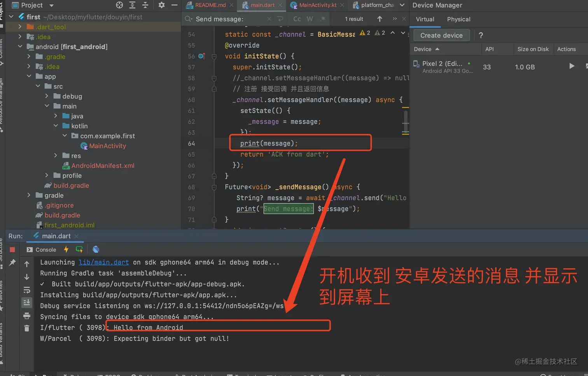Fold the initState method at line 56
Viewport: 588px width, 376px height.
tap(214, 56)
